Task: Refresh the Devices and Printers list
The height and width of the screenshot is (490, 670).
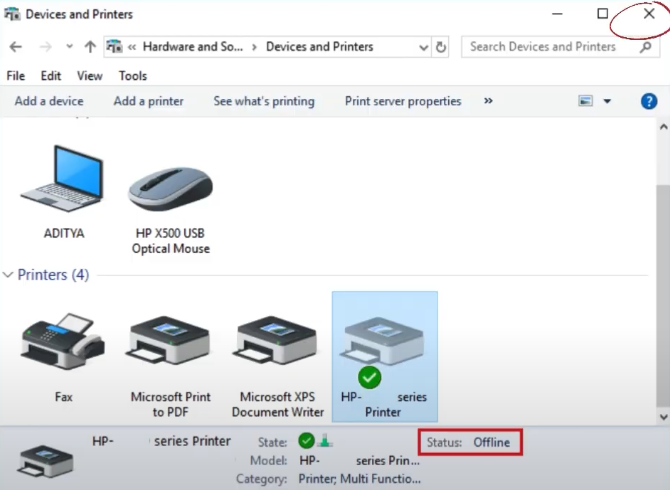Action: [x=441, y=47]
